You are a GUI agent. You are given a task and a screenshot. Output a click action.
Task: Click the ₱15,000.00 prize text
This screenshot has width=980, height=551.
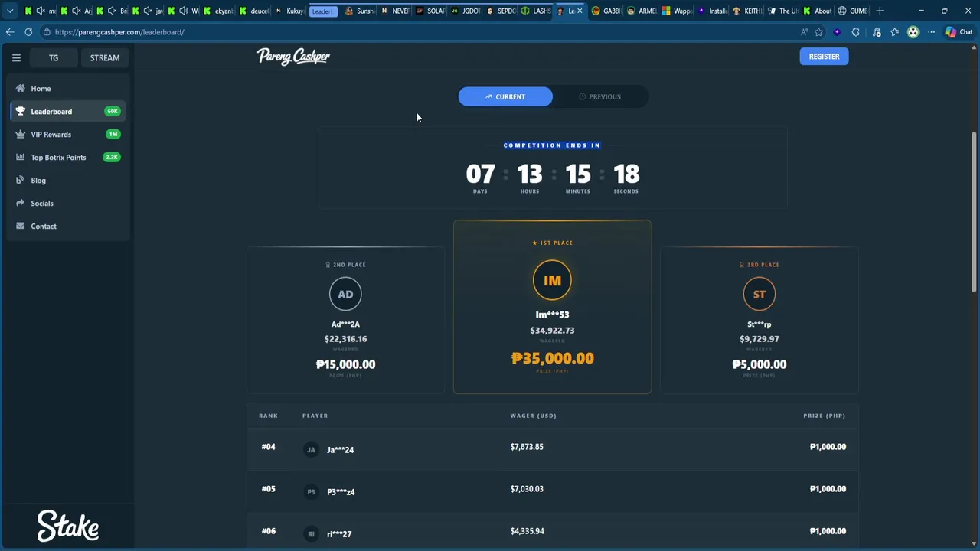[x=345, y=364]
